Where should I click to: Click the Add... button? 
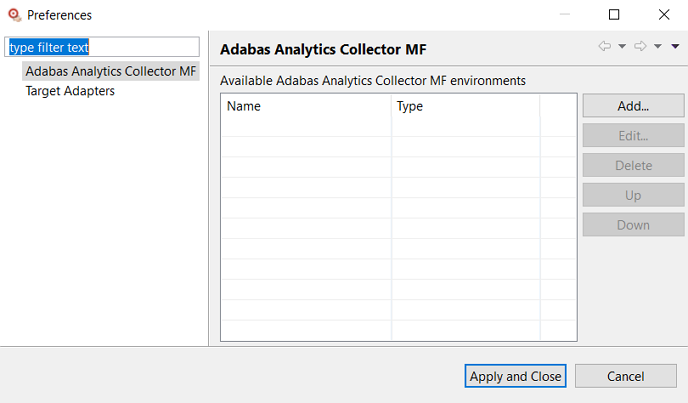[x=633, y=106]
